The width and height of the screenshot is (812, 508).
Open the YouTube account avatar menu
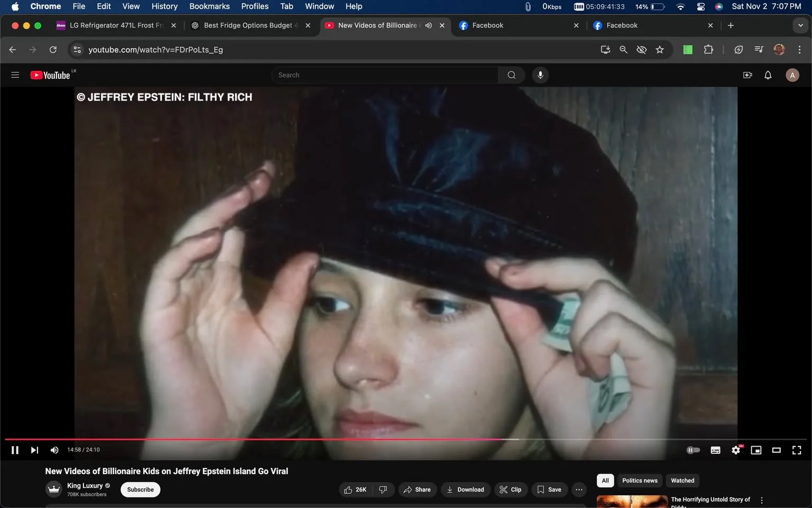792,75
